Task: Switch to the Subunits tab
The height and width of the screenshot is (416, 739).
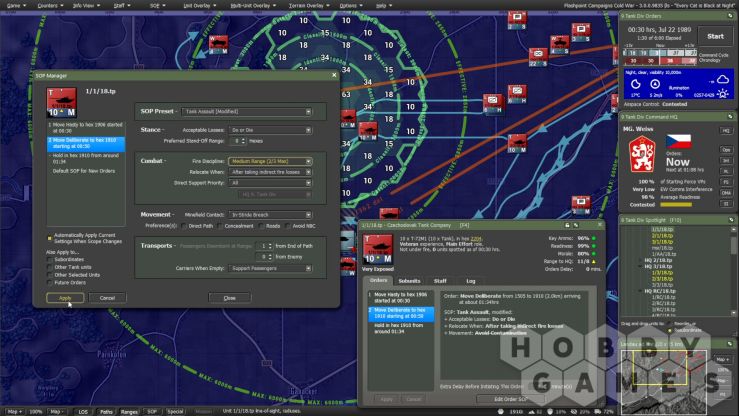Action: pyautogui.click(x=409, y=281)
